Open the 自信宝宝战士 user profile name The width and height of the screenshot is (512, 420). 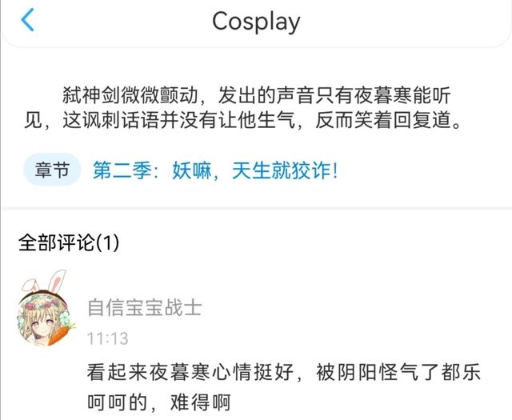click(x=145, y=308)
